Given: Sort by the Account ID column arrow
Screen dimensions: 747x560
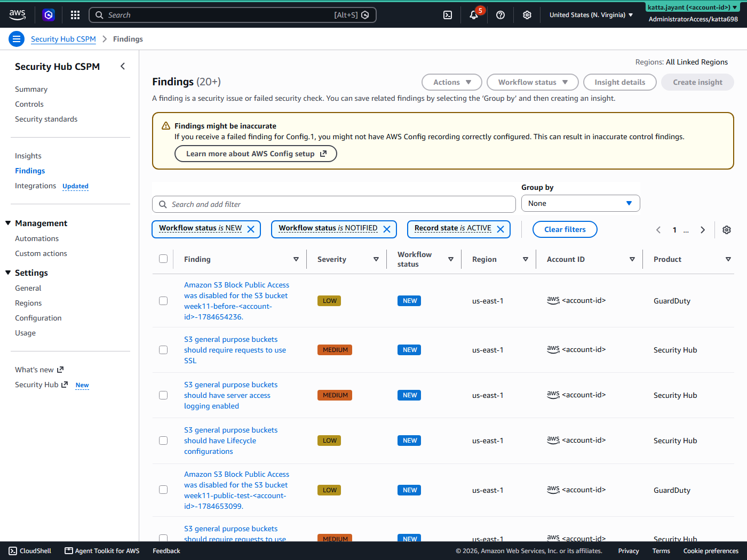Looking at the screenshot, I should 632,259.
